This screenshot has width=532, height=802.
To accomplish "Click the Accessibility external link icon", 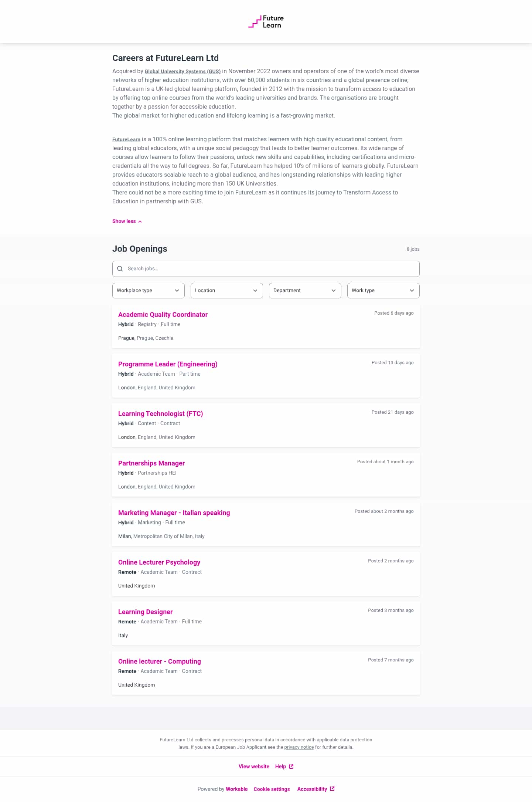I will (x=332, y=789).
